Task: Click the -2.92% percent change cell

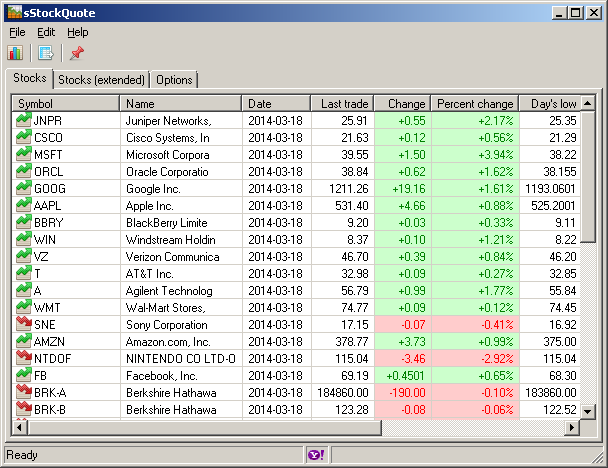Action: (475, 359)
